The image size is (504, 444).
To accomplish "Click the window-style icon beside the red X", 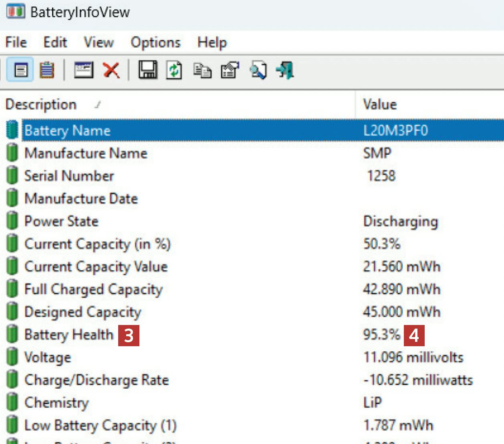I will point(84,71).
